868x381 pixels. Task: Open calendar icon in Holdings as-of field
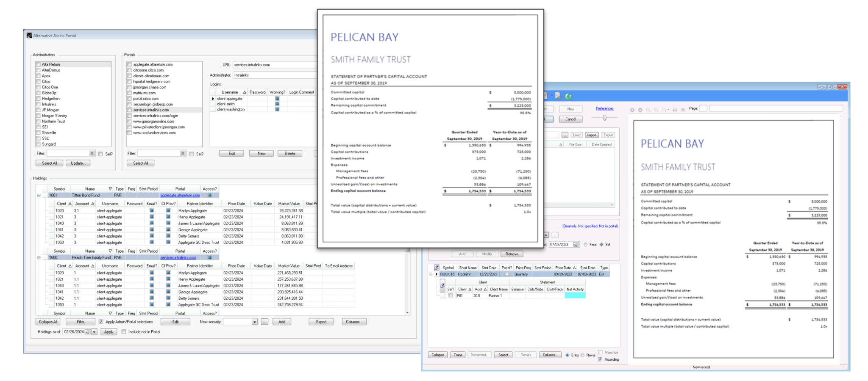tap(88, 332)
